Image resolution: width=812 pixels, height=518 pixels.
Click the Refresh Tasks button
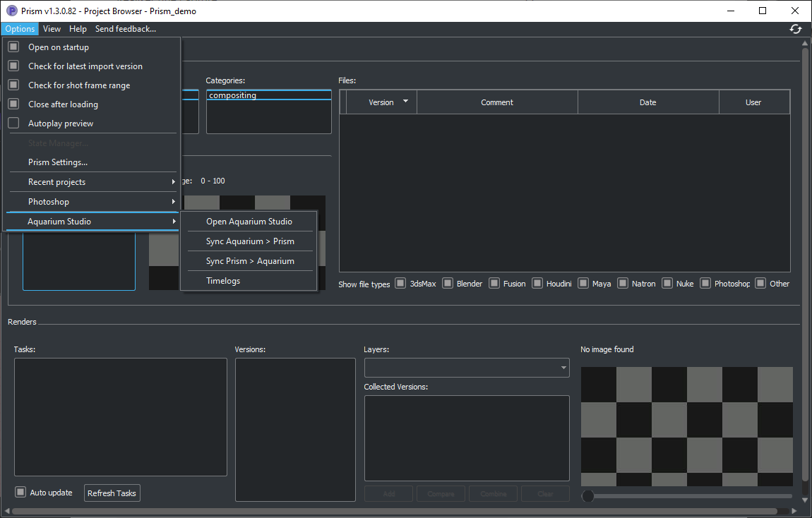[x=112, y=492]
